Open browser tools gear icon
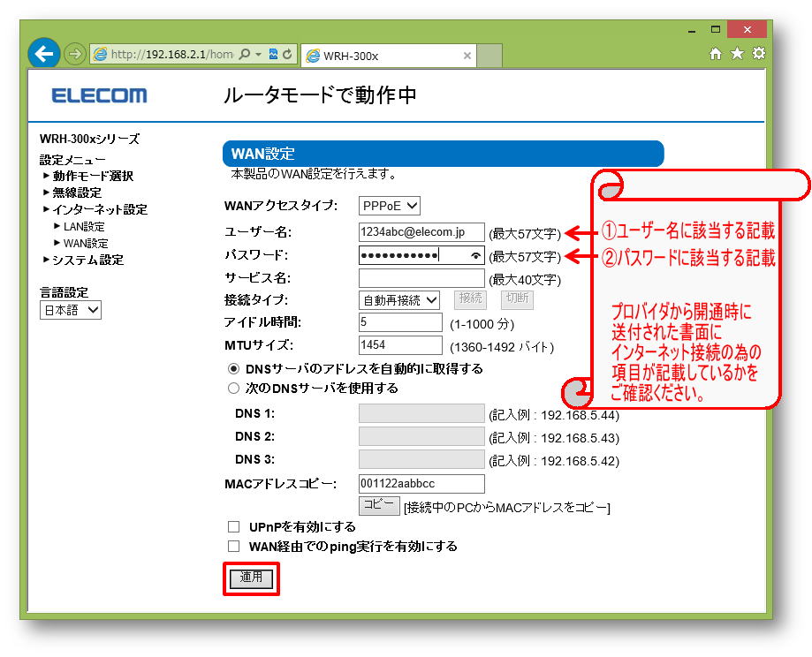Screen dimensions: 812x657 tap(759, 53)
